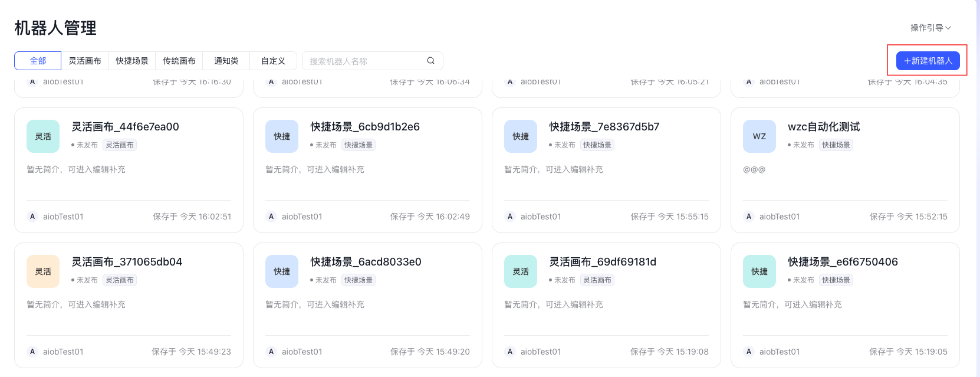
Task: Expand the 操作引导 dropdown
Action: tap(930, 28)
